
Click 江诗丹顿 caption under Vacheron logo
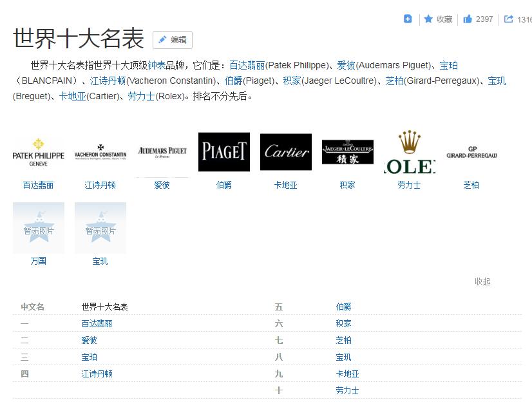tap(100, 185)
